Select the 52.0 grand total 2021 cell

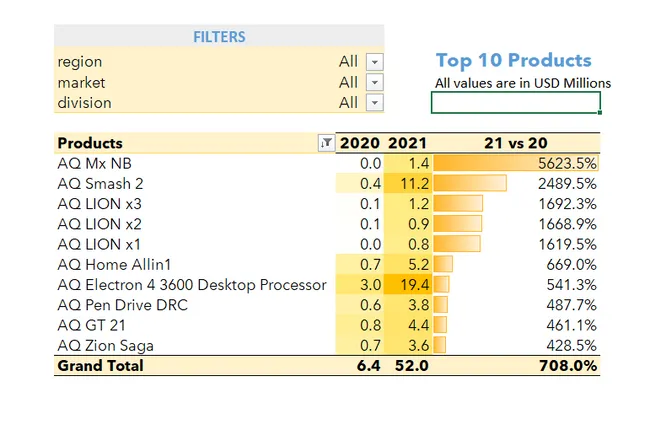tap(408, 366)
